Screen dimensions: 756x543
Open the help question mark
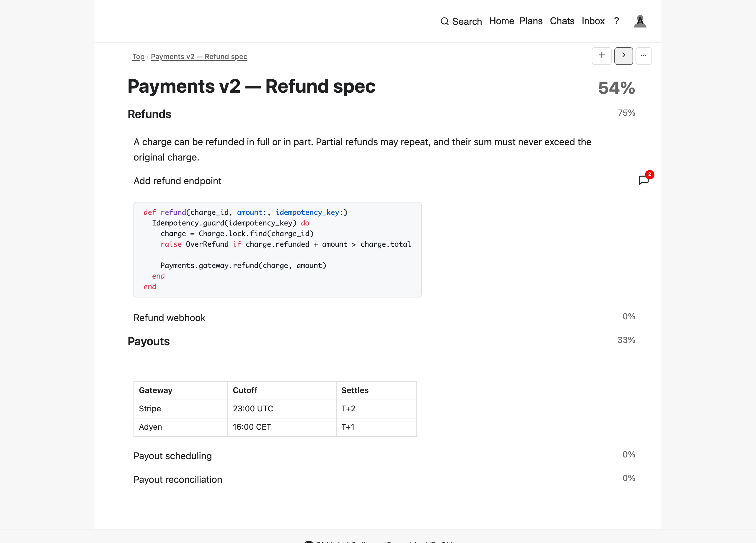[x=616, y=21]
